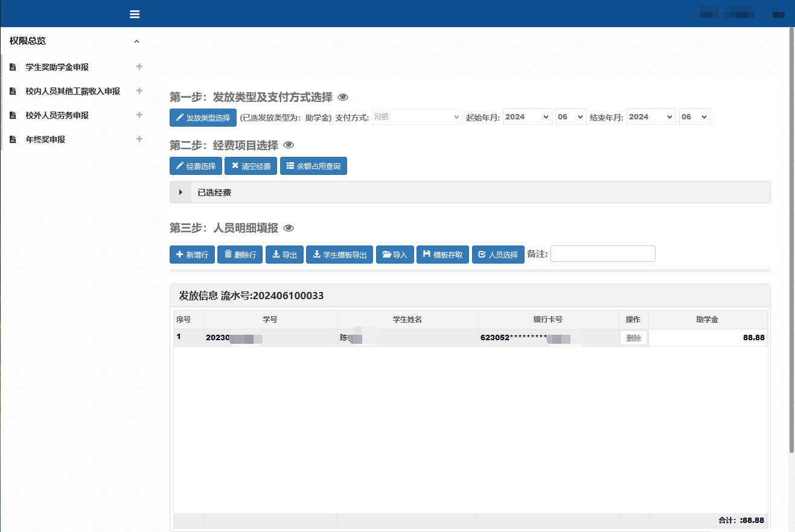795x532 pixels.
Task: Open the 年终奖申报 menu item
Action: [45, 139]
